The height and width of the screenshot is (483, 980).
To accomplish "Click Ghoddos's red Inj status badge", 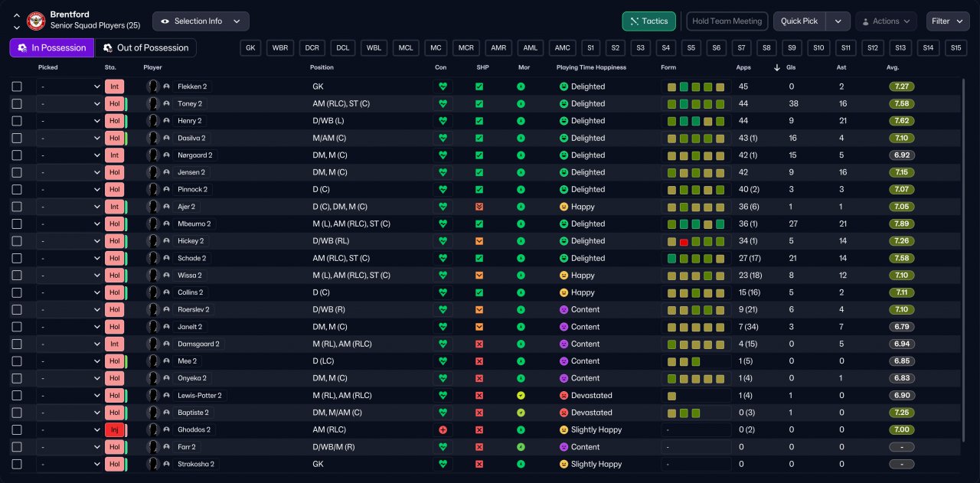I will (x=114, y=429).
